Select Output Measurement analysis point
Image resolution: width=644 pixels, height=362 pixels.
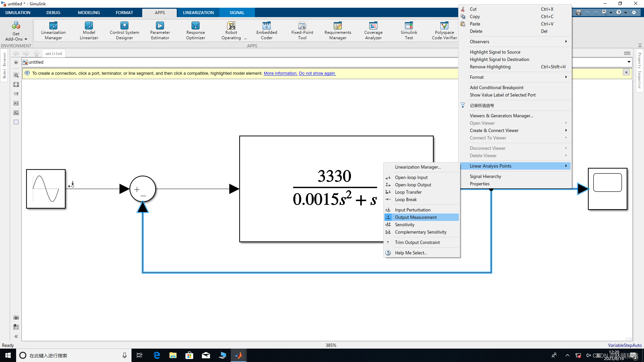416,217
